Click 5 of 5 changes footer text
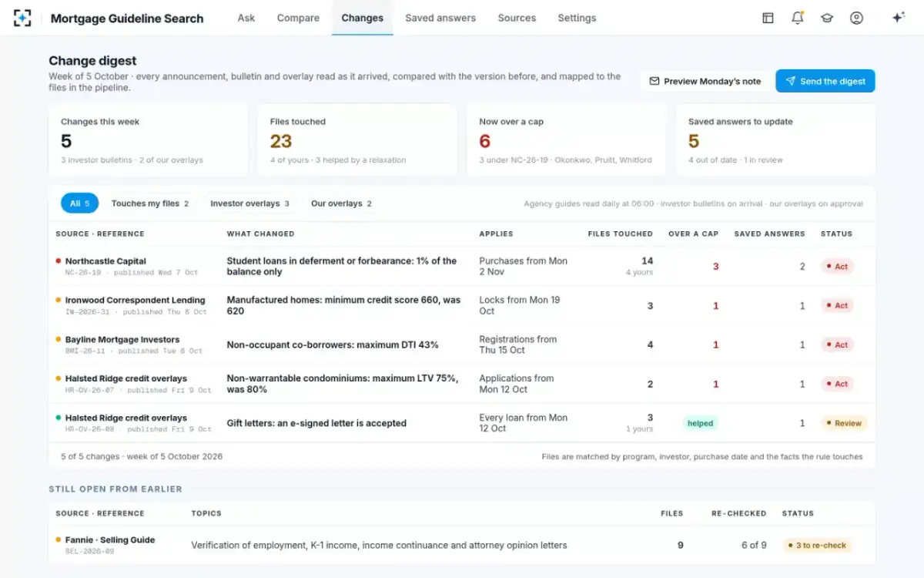The height and width of the screenshot is (578, 924). [142, 456]
